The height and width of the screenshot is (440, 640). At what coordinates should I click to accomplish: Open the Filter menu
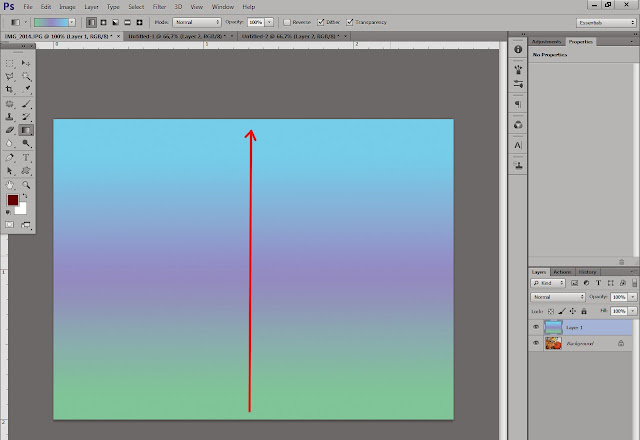159,7
